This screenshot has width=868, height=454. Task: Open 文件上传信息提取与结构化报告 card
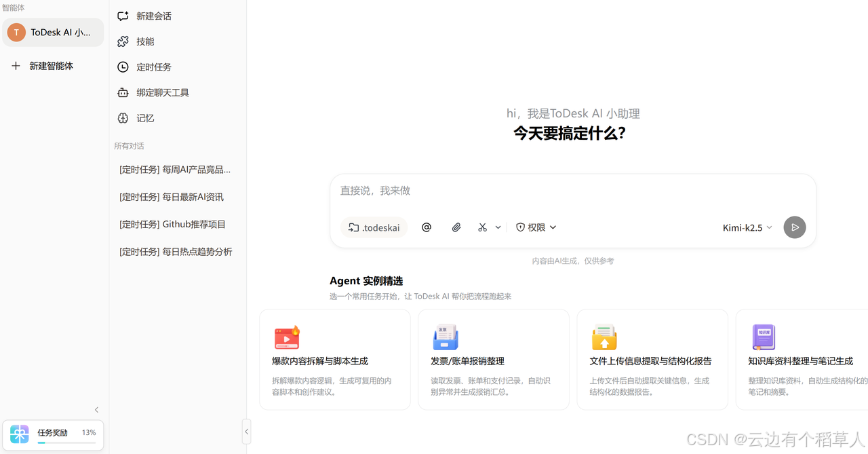coord(652,360)
